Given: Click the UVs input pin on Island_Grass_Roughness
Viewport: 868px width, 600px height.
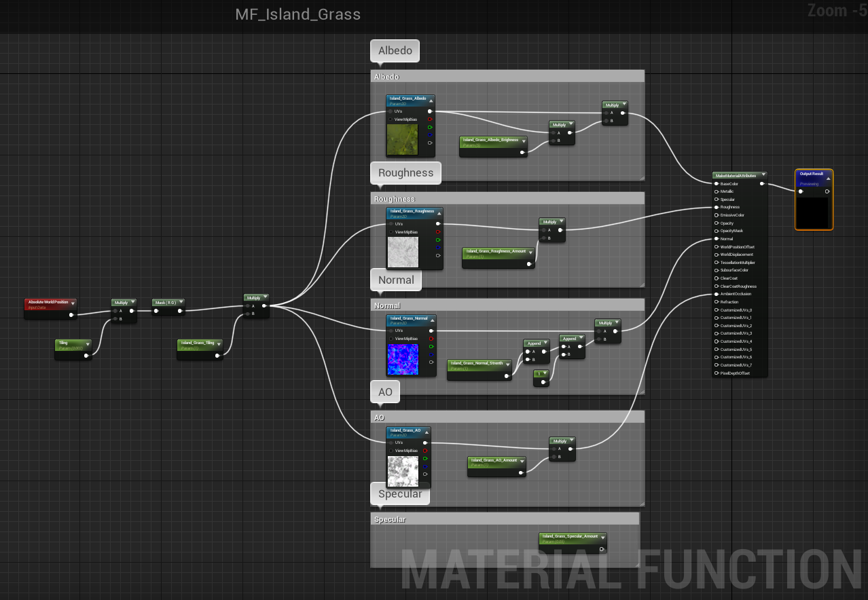Looking at the screenshot, I should pyautogui.click(x=391, y=223).
